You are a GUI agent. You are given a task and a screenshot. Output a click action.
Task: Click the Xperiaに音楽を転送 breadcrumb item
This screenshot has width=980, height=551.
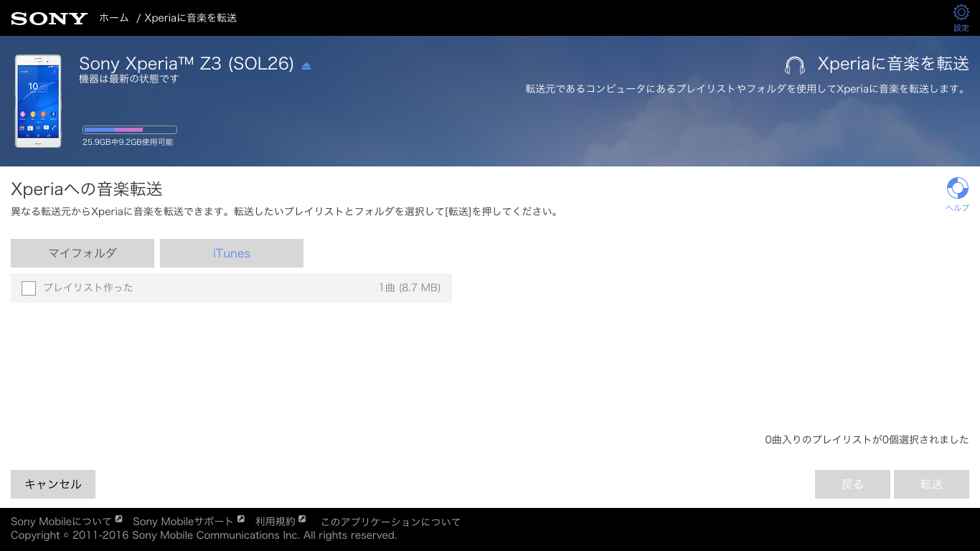click(x=190, y=18)
